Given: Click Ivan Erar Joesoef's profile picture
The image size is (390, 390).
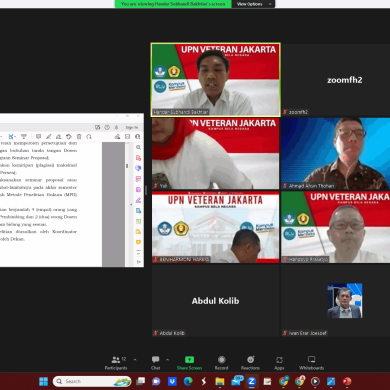Looking at the screenshot, I should pos(345,301).
